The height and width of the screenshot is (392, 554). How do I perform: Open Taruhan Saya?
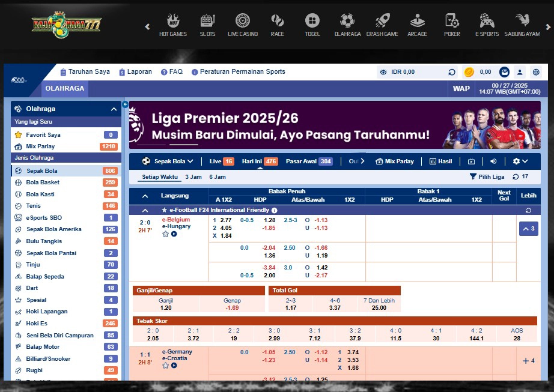point(85,71)
